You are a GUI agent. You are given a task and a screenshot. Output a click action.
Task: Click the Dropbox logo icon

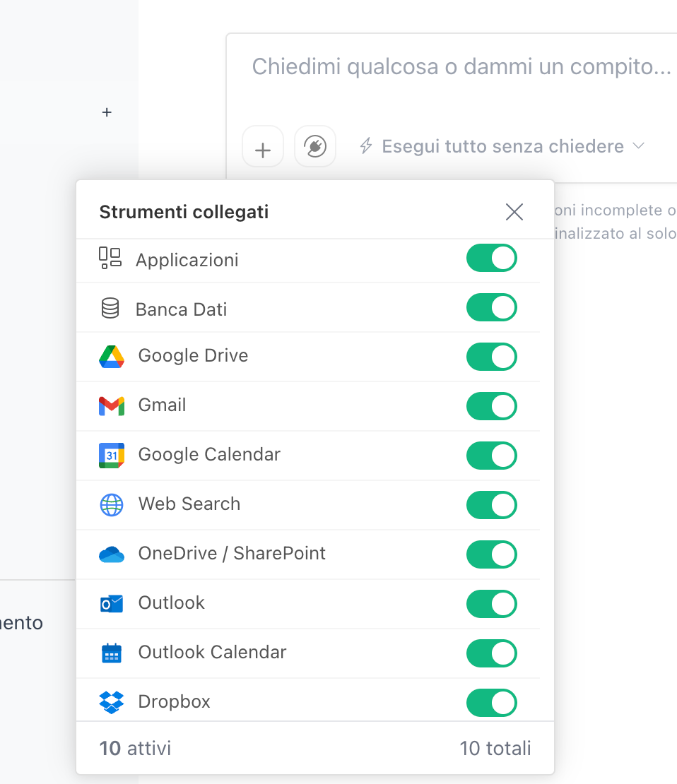click(112, 703)
